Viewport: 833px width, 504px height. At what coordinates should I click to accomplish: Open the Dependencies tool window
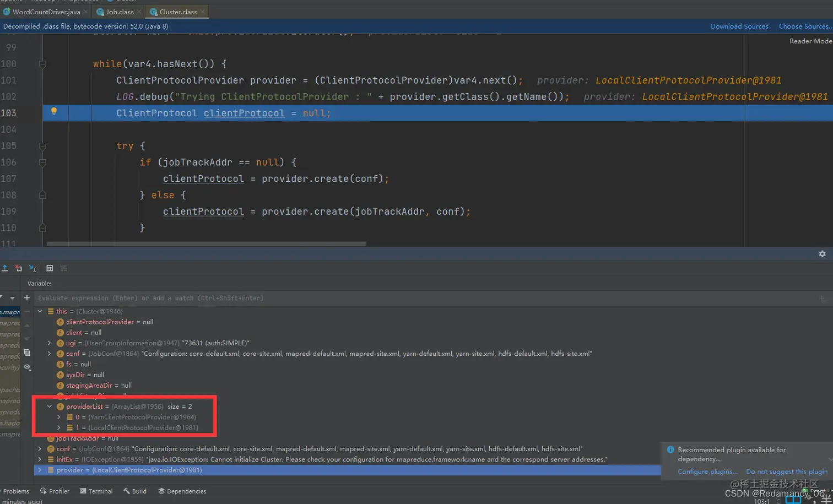coord(182,491)
